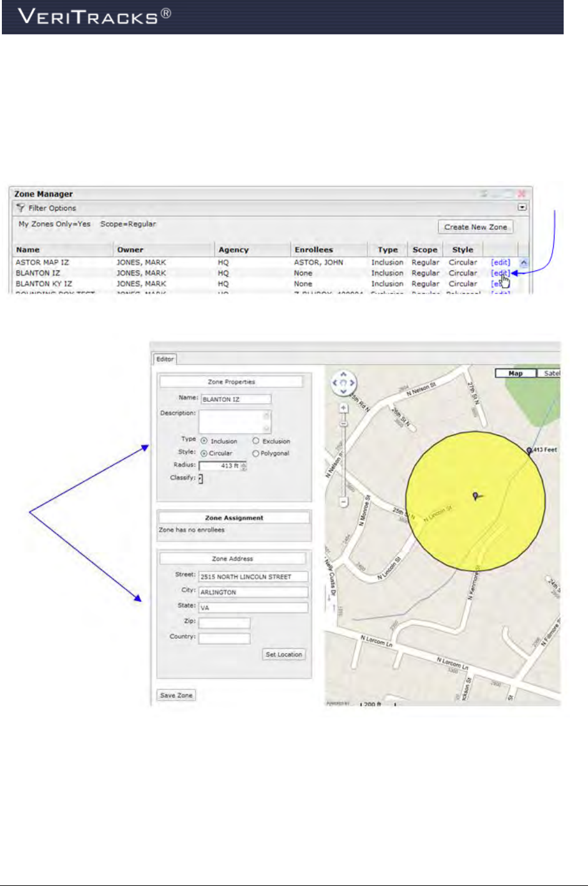Click the Save Zone button
The width and height of the screenshot is (588, 886).
(x=176, y=695)
